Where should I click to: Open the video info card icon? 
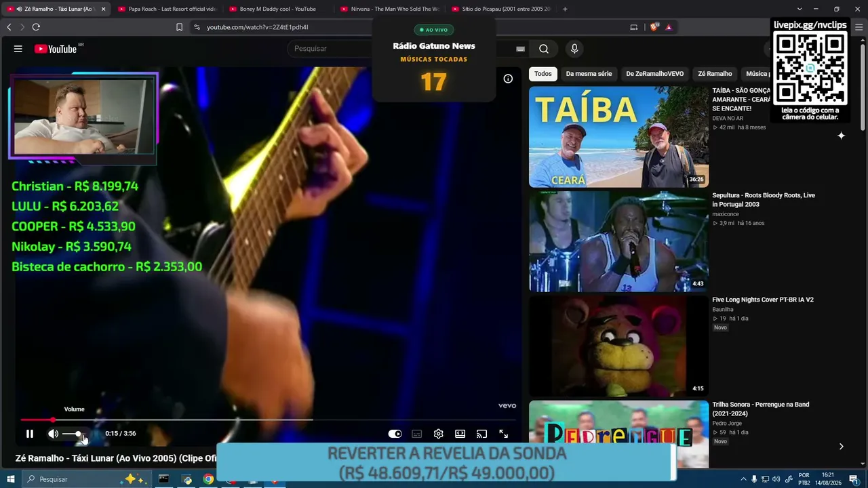[x=508, y=79]
